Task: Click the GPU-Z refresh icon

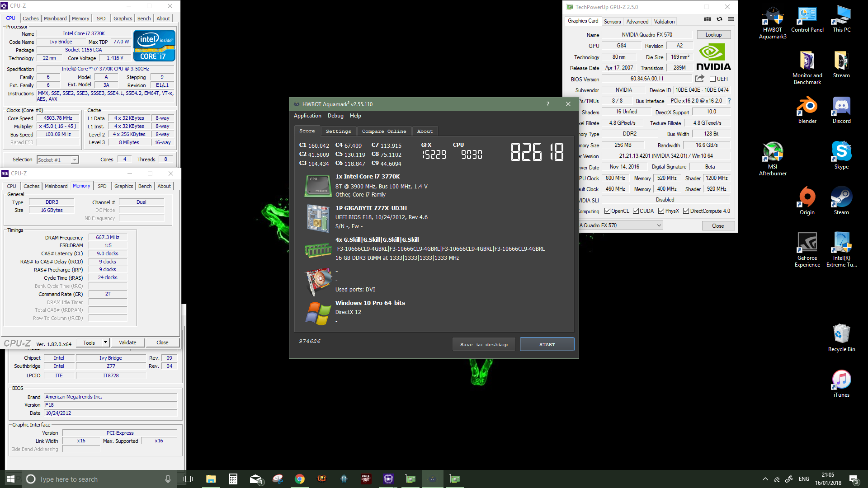Action: (x=719, y=19)
